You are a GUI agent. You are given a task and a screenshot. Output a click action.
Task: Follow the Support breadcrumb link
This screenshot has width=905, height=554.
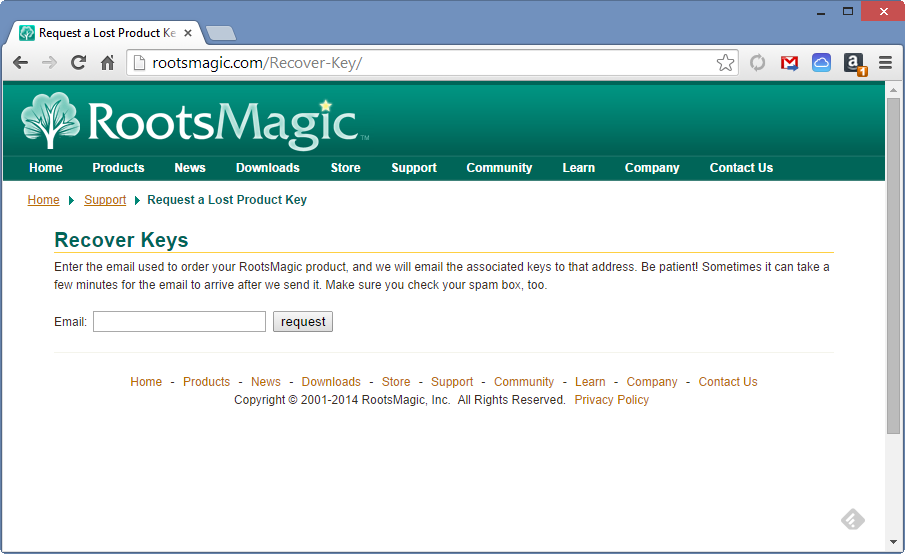(105, 200)
